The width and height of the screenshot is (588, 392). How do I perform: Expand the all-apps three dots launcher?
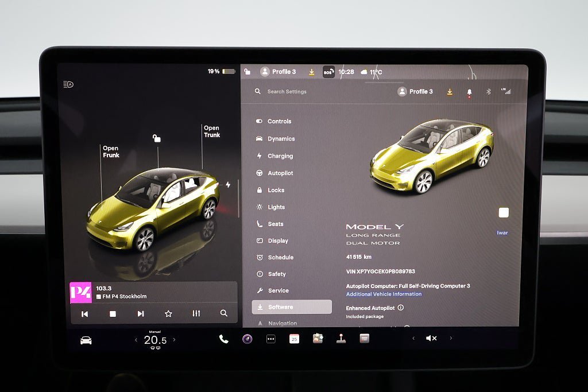click(x=271, y=339)
